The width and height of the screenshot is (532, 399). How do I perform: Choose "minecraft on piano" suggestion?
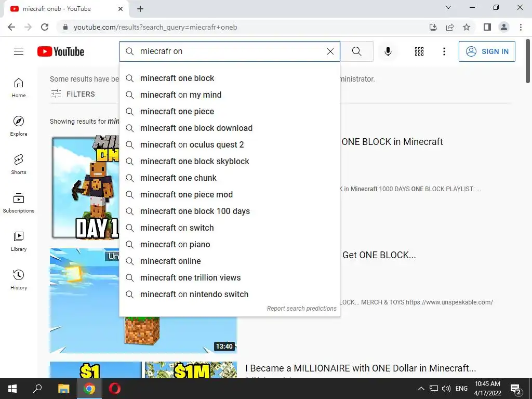point(229,244)
